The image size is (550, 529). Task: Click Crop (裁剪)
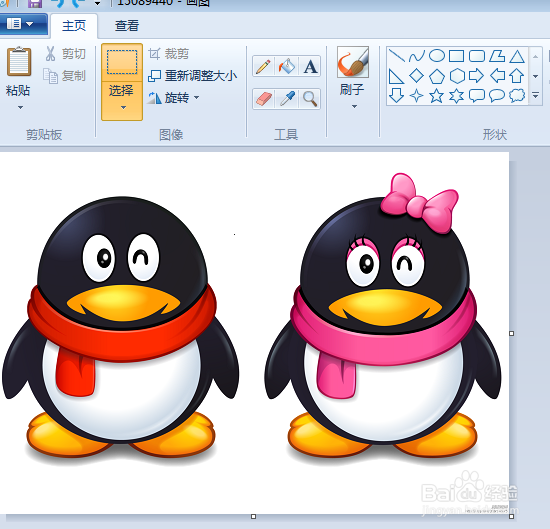(169, 54)
